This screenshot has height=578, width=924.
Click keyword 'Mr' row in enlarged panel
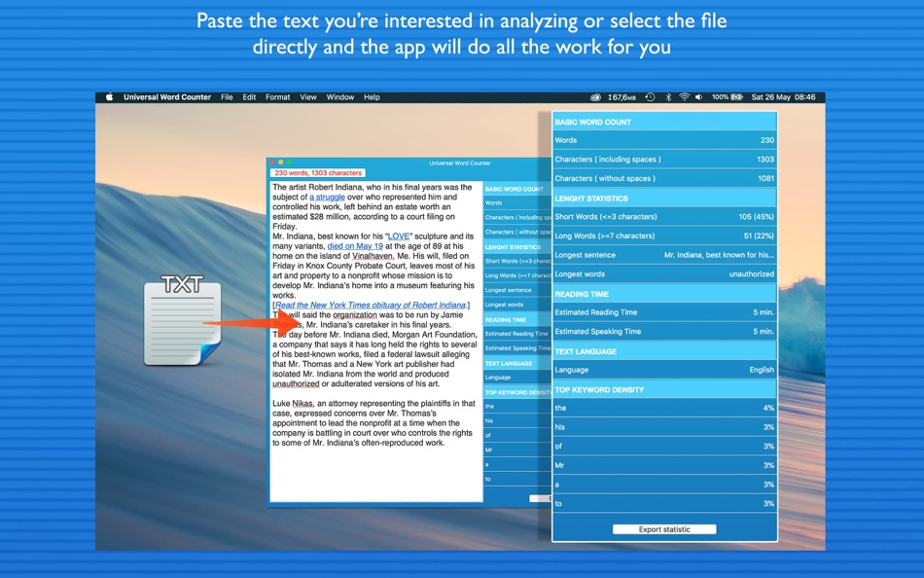[x=664, y=465]
